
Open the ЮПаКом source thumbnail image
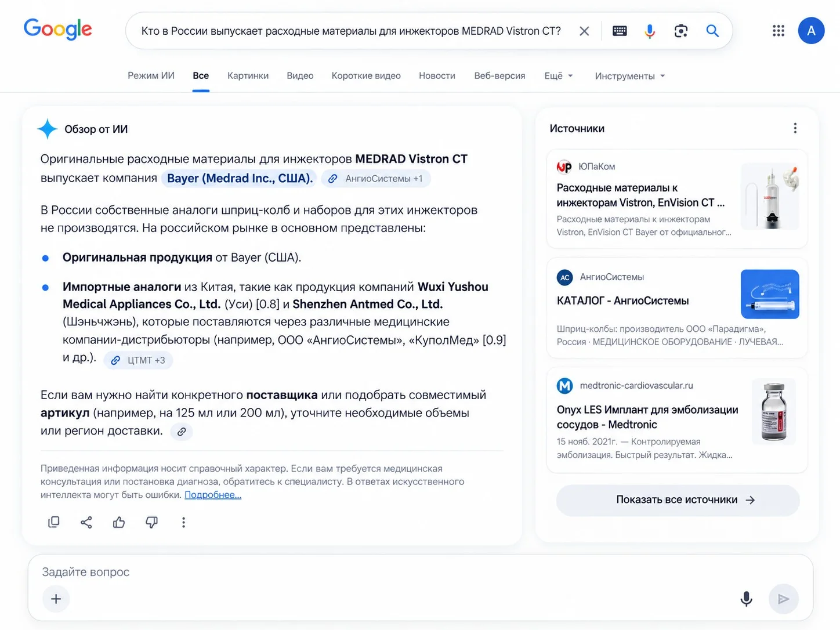770,196
